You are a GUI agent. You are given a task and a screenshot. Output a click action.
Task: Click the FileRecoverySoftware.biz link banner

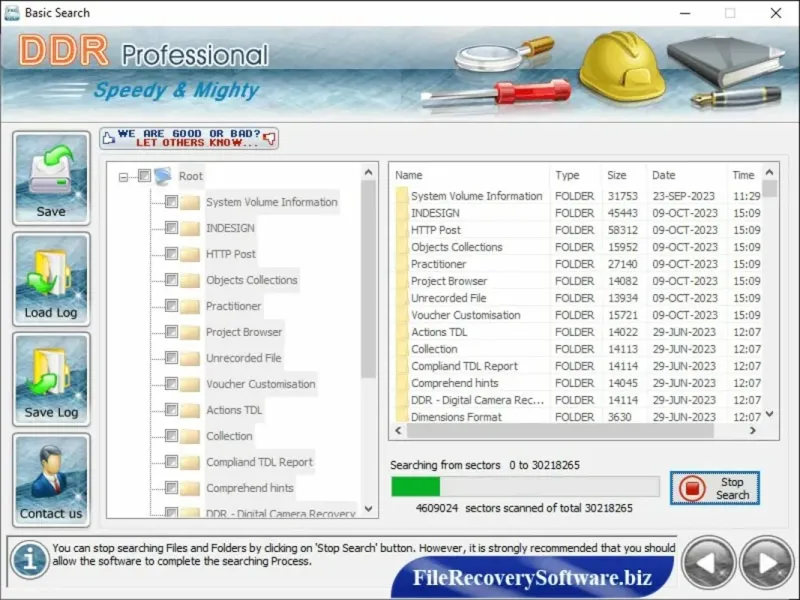tap(532, 578)
